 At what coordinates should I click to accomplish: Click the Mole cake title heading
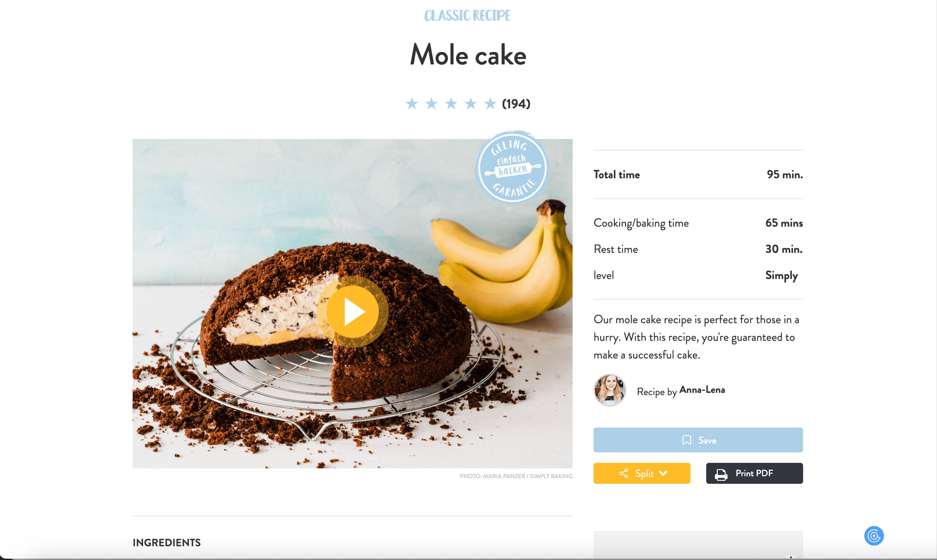pyautogui.click(x=468, y=55)
